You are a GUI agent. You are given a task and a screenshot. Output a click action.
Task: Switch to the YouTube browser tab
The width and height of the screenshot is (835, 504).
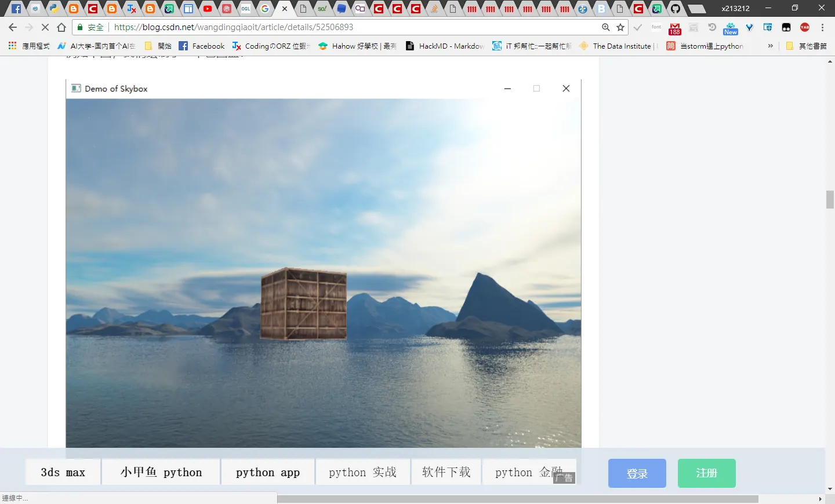pyautogui.click(x=208, y=9)
